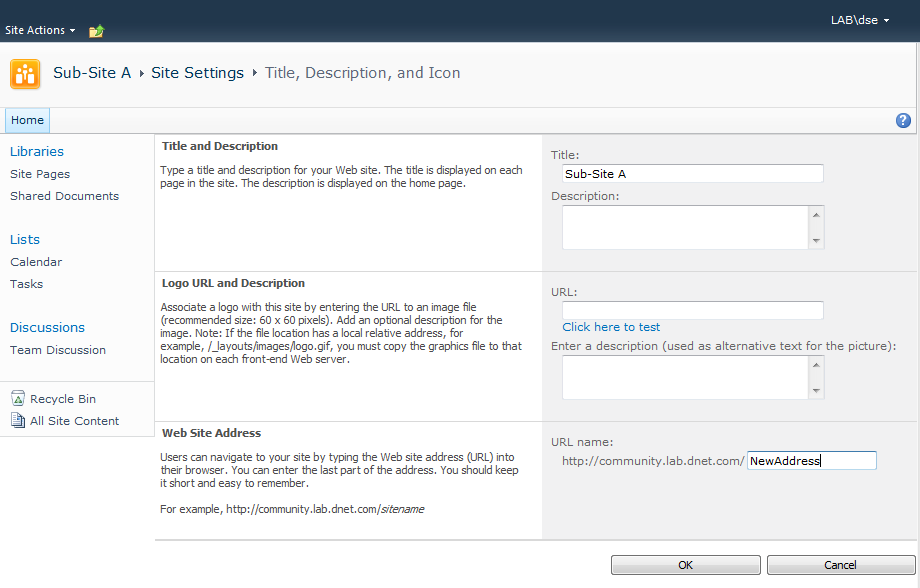Go to Team Discussion
The width and height of the screenshot is (920, 588).
(x=58, y=350)
